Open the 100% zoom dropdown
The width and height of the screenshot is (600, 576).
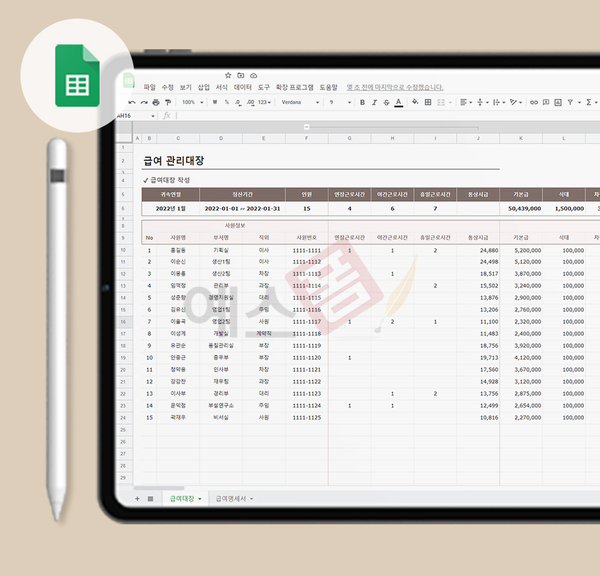[192, 102]
